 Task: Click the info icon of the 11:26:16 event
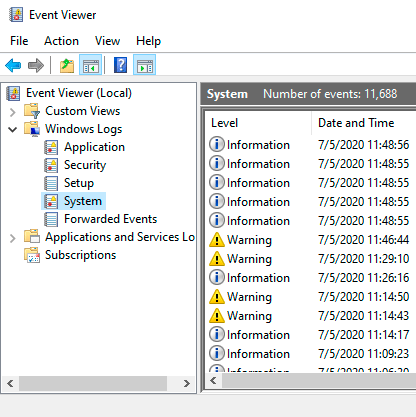point(217,277)
